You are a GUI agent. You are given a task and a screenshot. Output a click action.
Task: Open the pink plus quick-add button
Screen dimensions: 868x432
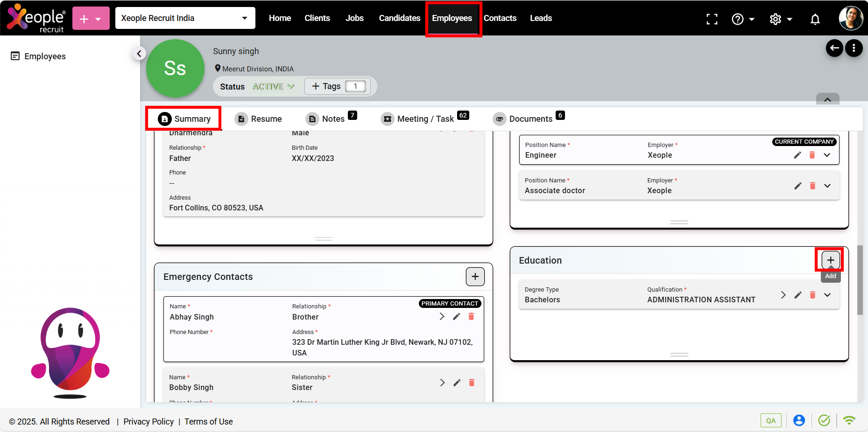(91, 18)
